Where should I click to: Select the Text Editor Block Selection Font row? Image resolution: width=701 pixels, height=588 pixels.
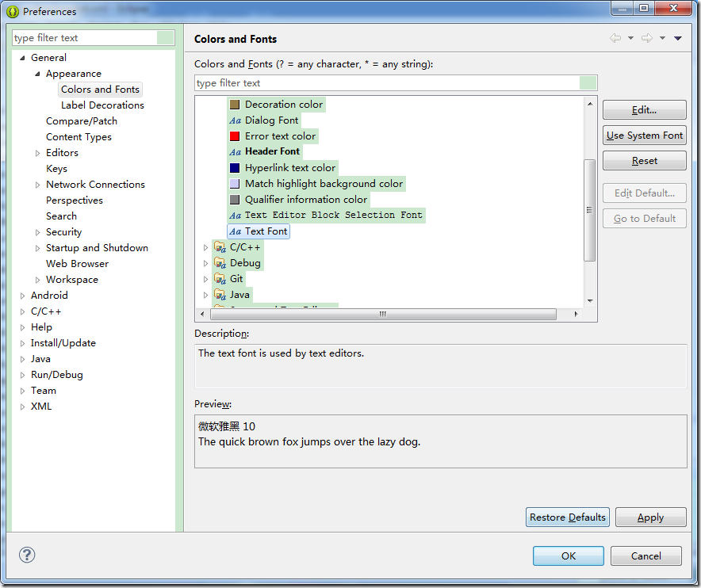[x=327, y=216]
